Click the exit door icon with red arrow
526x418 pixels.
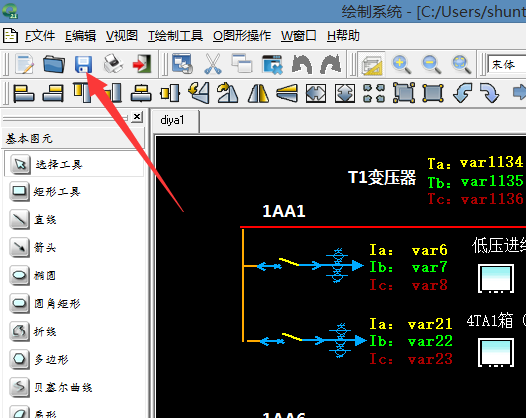point(142,64)
